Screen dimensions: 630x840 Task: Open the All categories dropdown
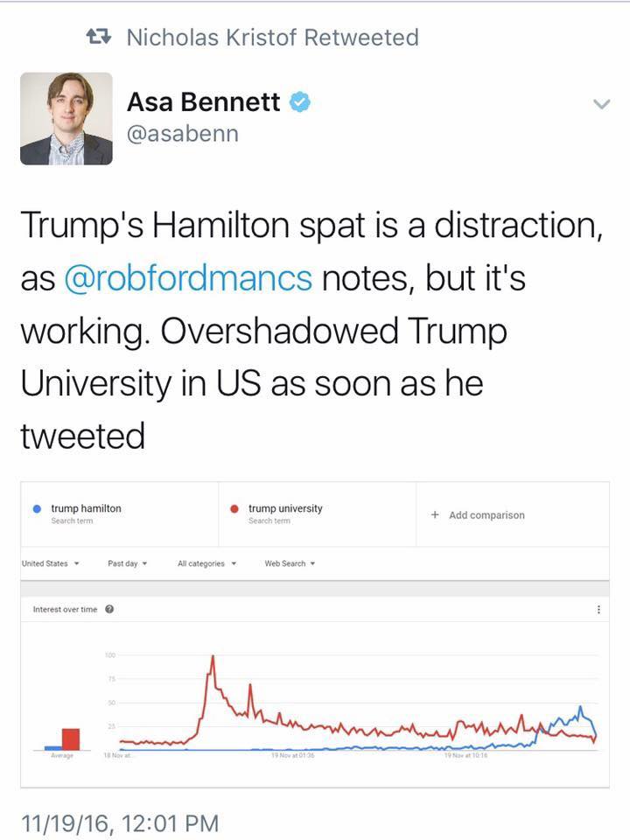206,563
